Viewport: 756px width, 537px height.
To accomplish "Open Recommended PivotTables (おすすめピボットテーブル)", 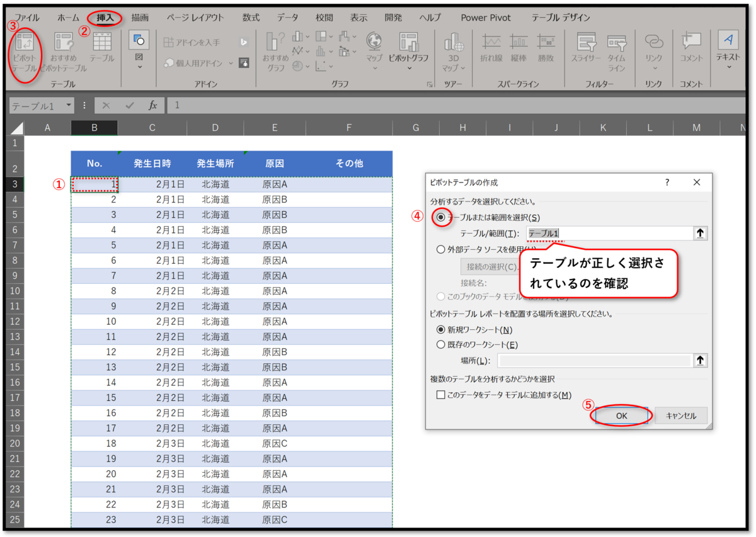I will [64, 53].
